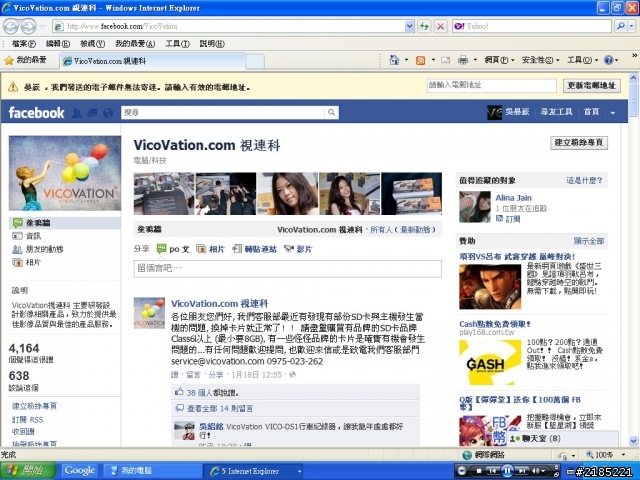Click the Favorites star icon
Viewport: 640px width, 480px height.
pos(9,60)
